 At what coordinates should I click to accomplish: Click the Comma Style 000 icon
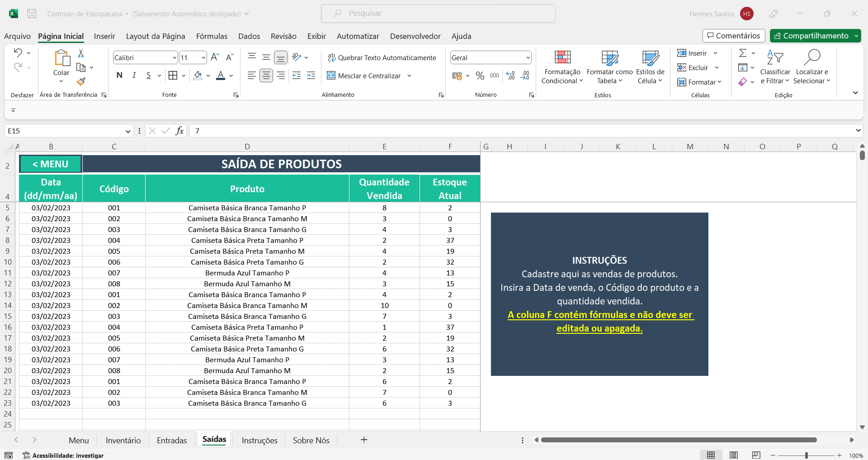click(x=495, y=76)
